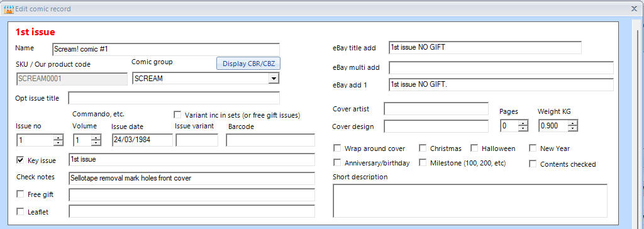Click the Issue date field
Screen dimensions: 644x229
pos(142,140)
